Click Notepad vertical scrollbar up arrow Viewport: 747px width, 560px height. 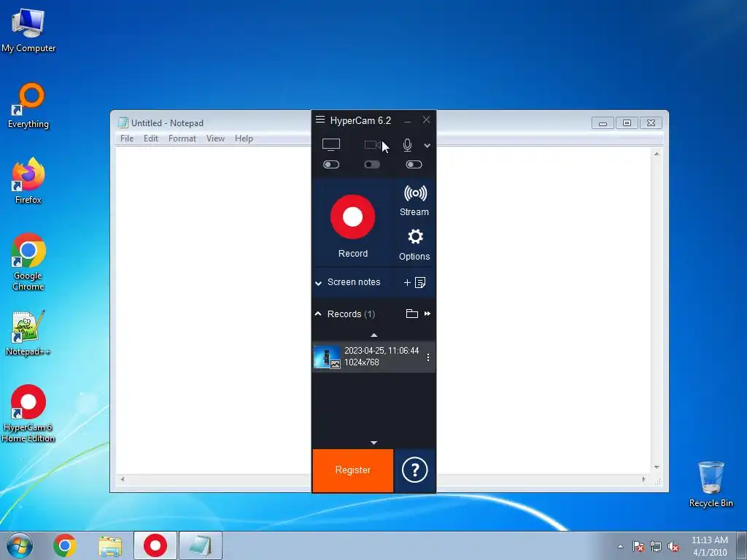657,154
